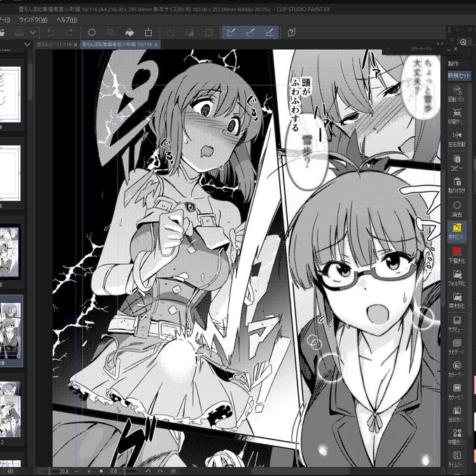The image size is (476, 476).
Task: Select the page 12 thumbnail
Action: (10, 409)
